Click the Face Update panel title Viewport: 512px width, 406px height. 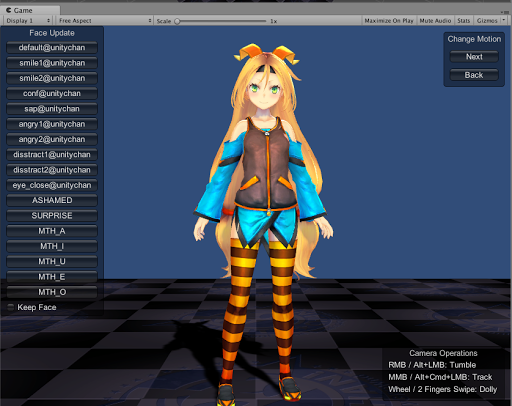52,33
